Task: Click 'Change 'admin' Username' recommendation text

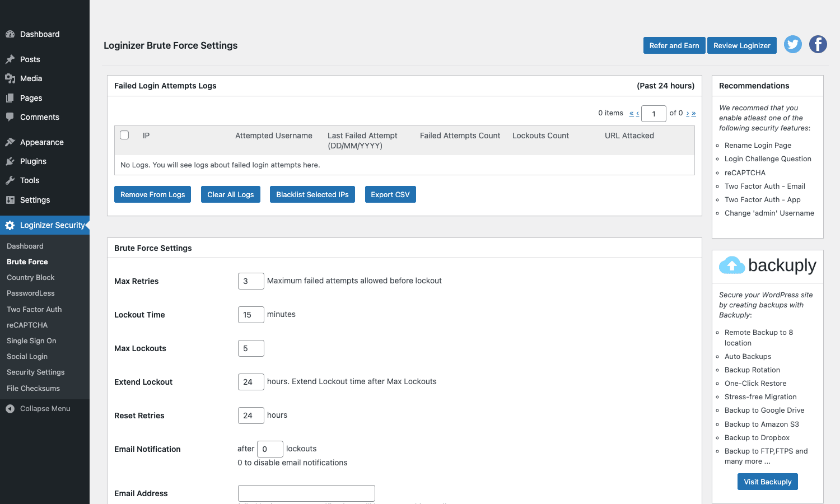Action: [769, 213]
